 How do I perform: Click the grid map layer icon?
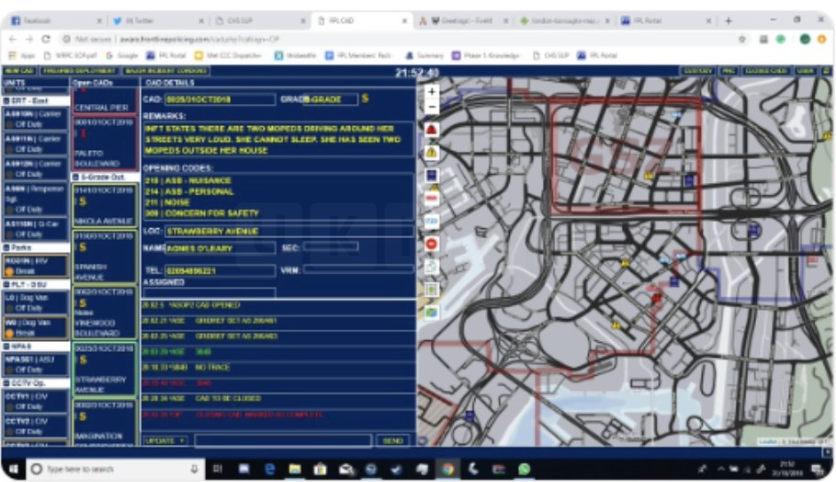[431, 290]
